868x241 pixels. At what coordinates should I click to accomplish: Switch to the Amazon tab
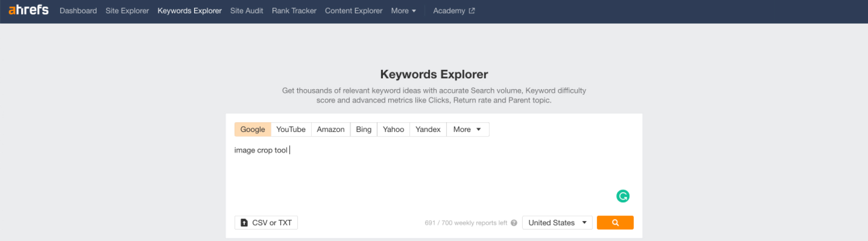[330, 129]
